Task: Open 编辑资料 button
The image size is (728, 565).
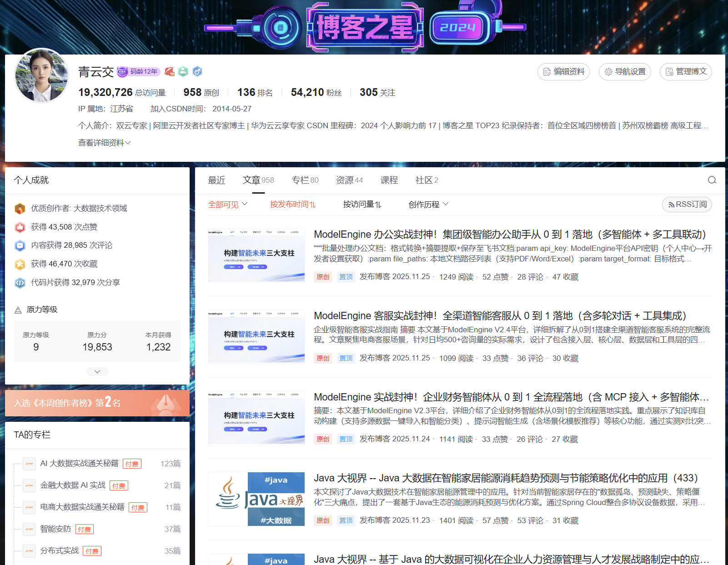Action: pyautogui.click(x=563, y=72)
